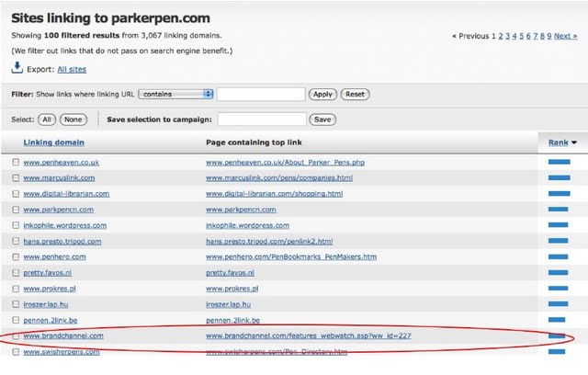This screenshot has width=588, height=375.
Task: Sort by Linking domain column
Action: (53, 142)
